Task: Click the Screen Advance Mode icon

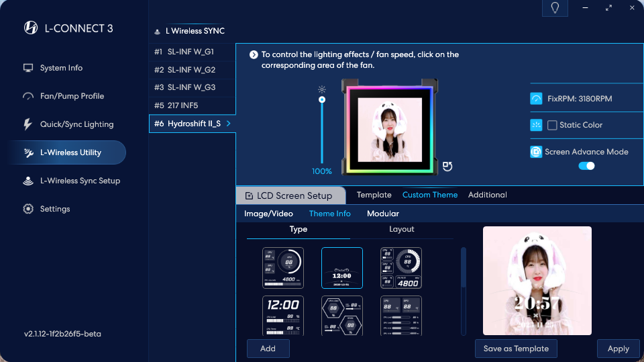Action: 536,152
